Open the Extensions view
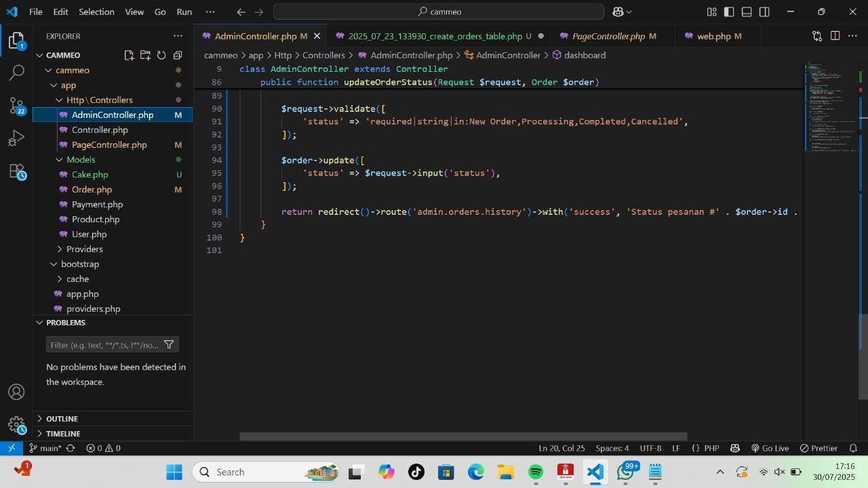The image size is (868, 488). tap(17, 172)
